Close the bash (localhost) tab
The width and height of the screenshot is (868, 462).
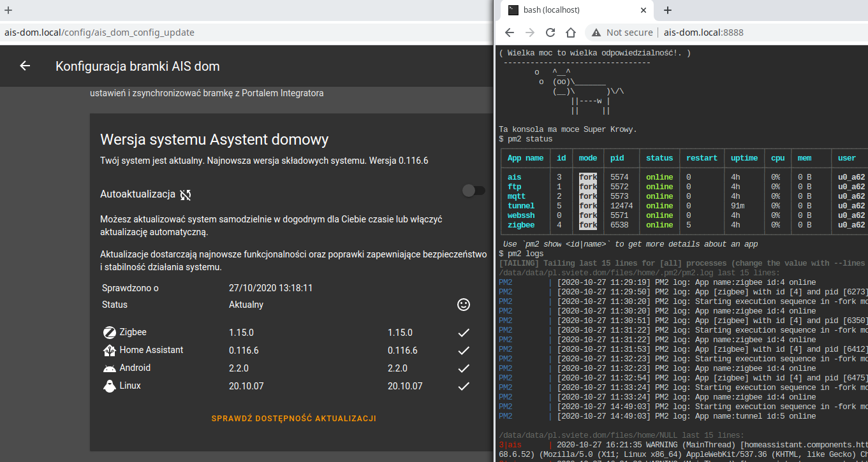pyautogui.click(x=644, y=10)
